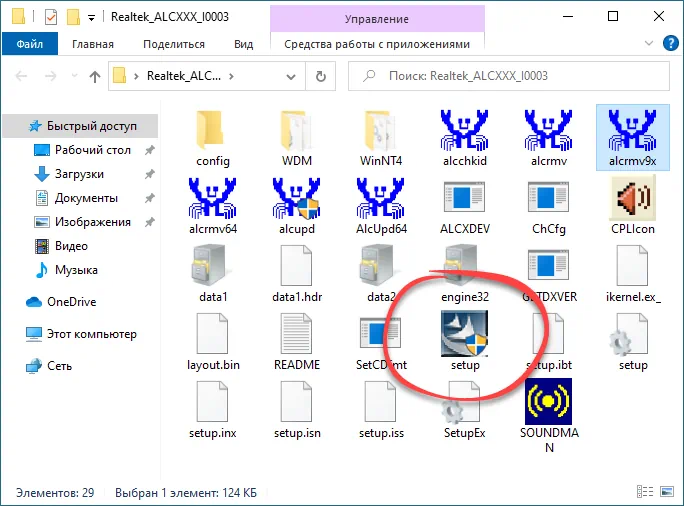Open the WDM folder
The height and width of the screenshot is (506, 684).
[x=297, y=138]
